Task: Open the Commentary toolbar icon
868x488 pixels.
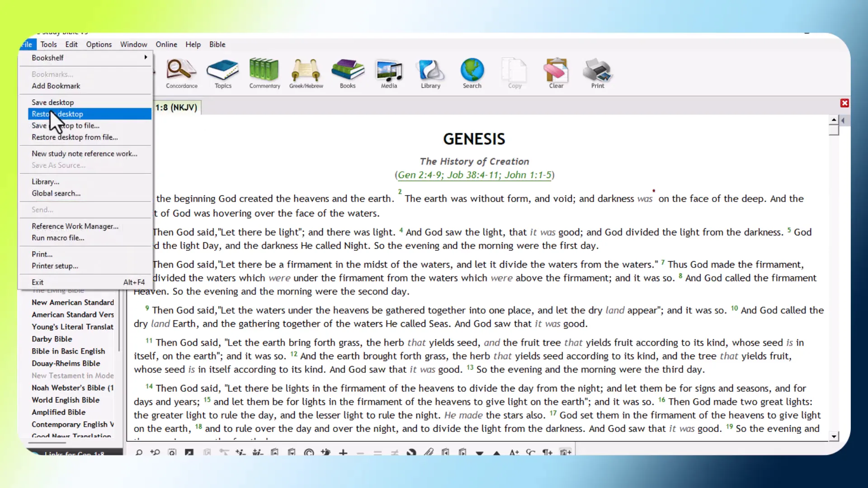Action: point(264,74)
